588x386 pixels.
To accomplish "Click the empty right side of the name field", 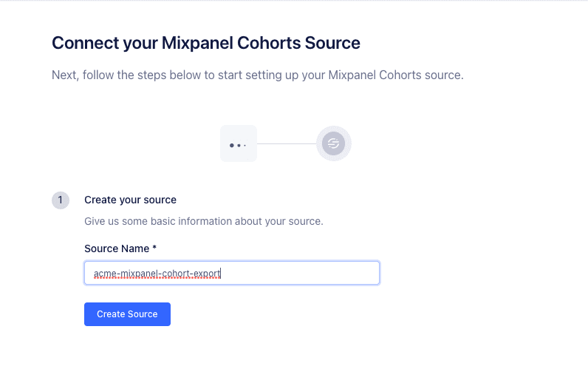I will [x=310, y=273].
